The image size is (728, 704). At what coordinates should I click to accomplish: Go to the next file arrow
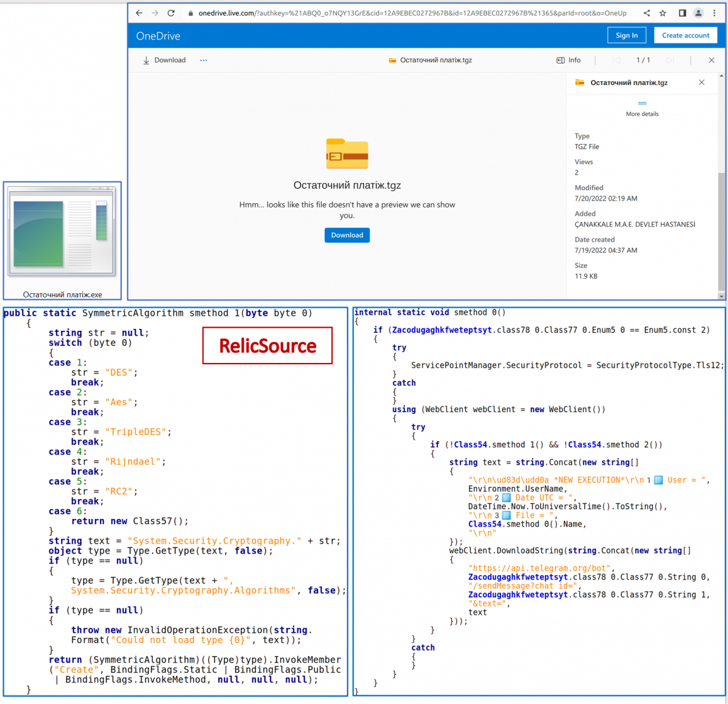tap(670, 60)
